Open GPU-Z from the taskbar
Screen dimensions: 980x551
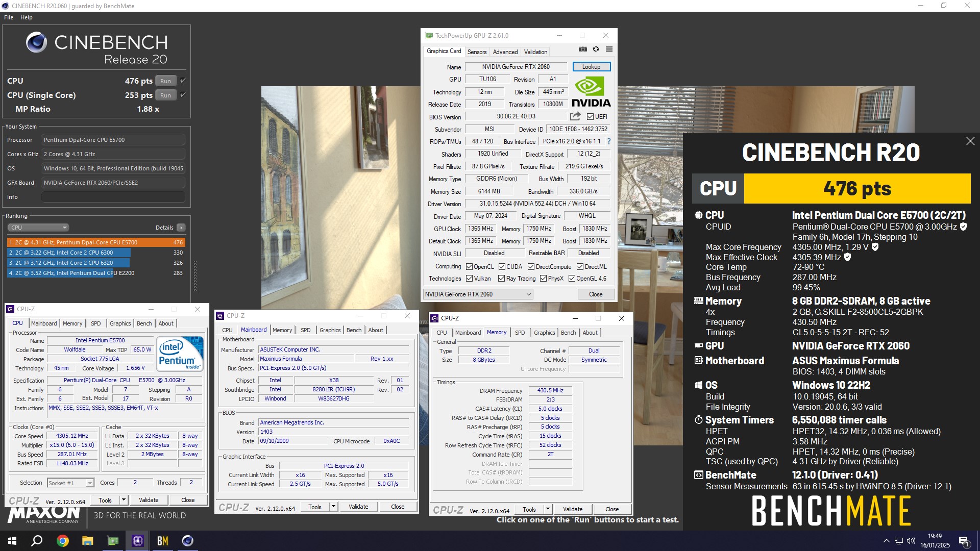[112, 541]
